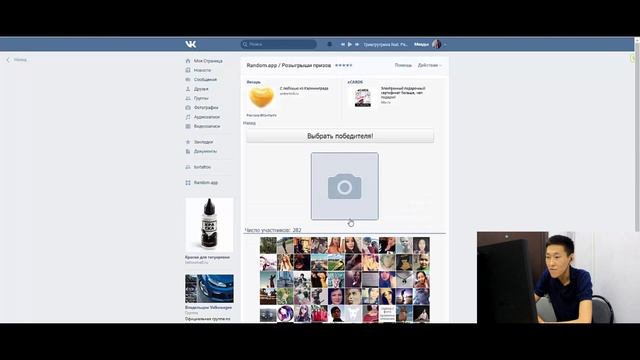Skip to next track in header player

pyautogui.click(x=357, y=44)
